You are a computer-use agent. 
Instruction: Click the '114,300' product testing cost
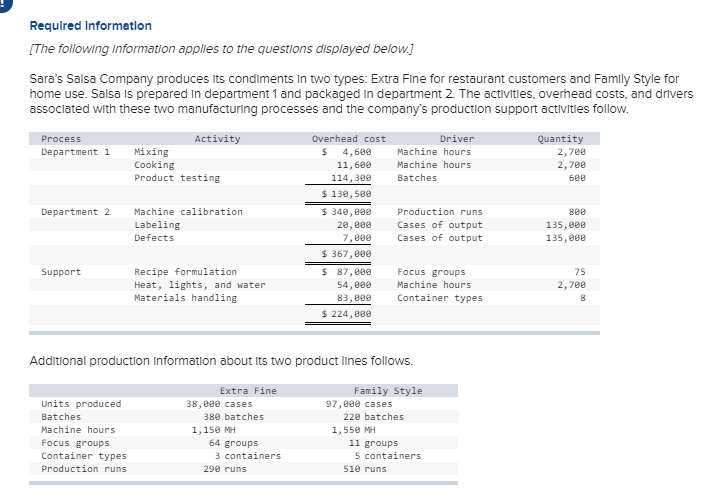pyautogui.click(x=351, y=178)
